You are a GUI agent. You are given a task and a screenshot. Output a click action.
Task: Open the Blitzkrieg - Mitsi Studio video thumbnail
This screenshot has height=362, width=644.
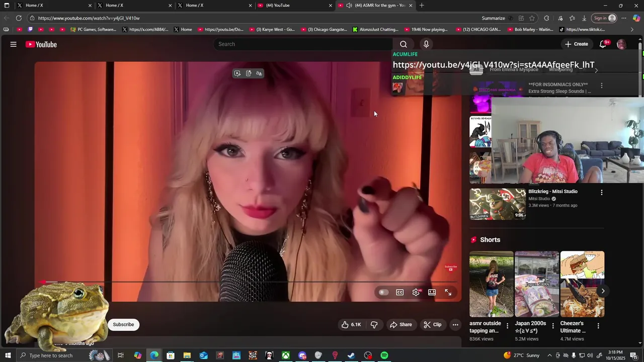coord(498,204)
